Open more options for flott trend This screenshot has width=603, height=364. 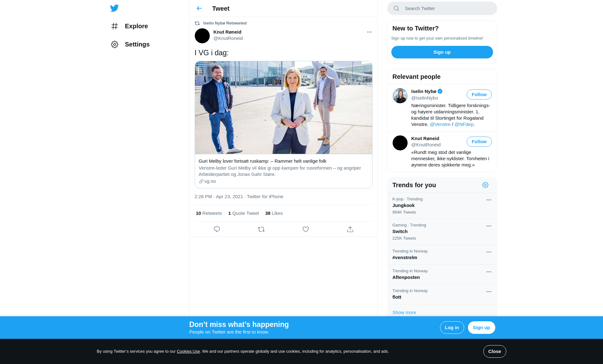489,291
